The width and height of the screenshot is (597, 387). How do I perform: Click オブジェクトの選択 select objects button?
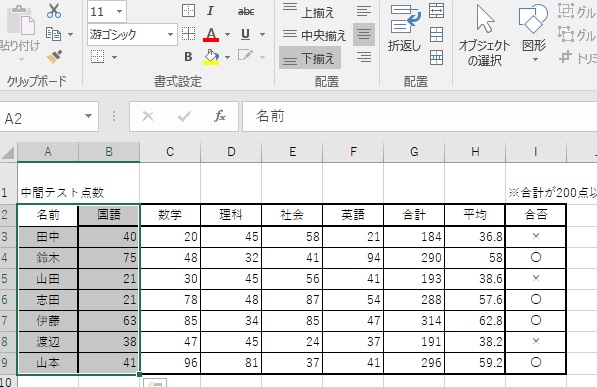[484, 35]
